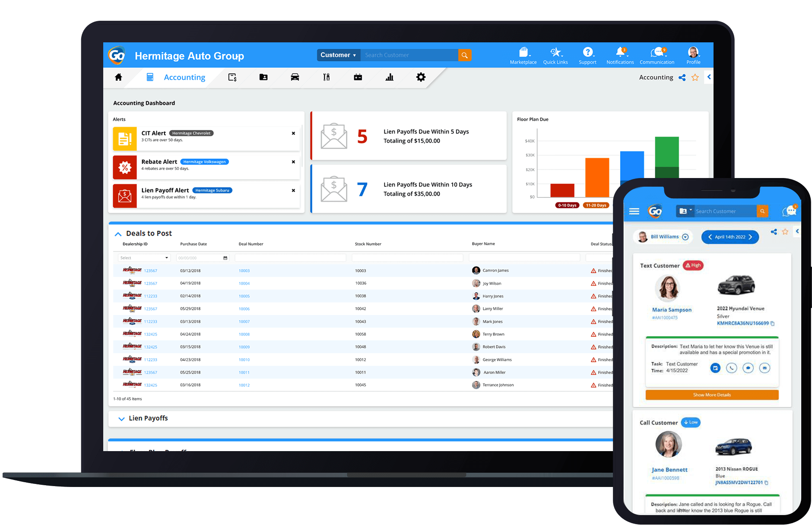Copy the Hyundai Venue VIN

coord(773,323)
